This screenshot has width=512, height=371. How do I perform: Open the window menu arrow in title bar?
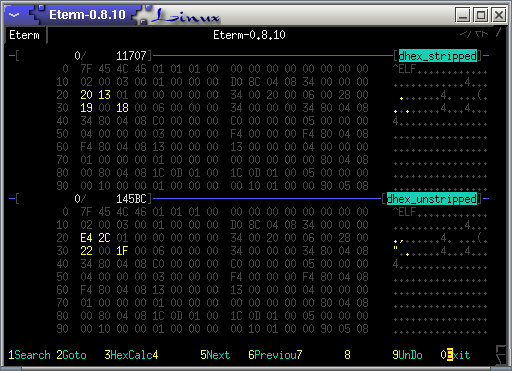[14, 15]
